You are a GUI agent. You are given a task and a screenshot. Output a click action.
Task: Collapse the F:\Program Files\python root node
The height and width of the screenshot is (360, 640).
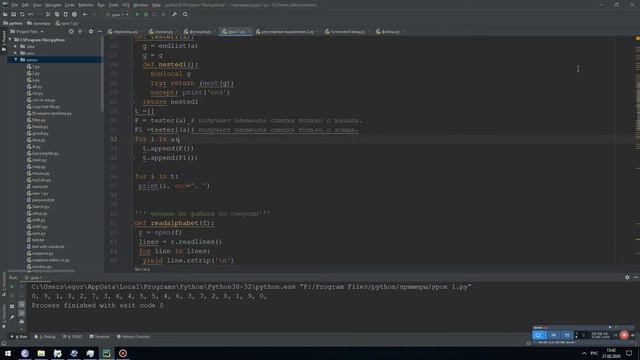10,40
